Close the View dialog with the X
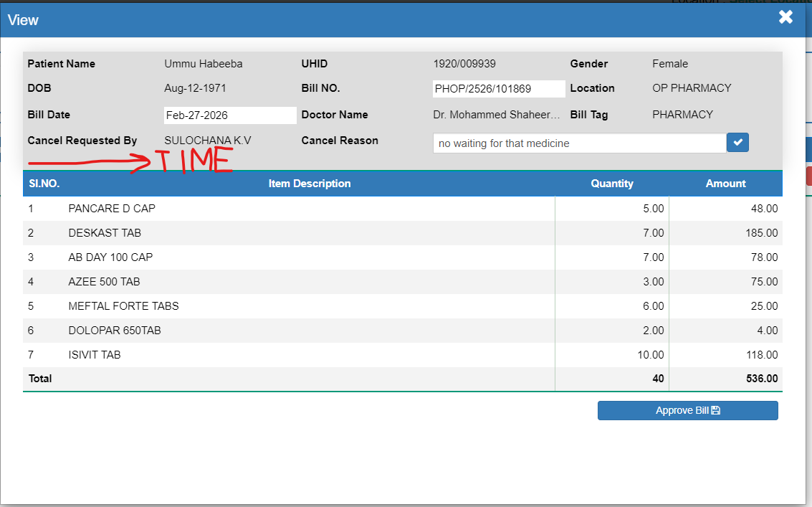The width and height of the screenshot is (812, 507). coord(785,17)
